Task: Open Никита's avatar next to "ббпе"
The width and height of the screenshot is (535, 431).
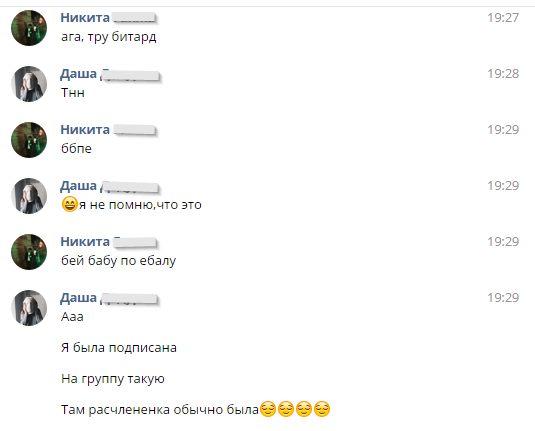Action: 29,140
